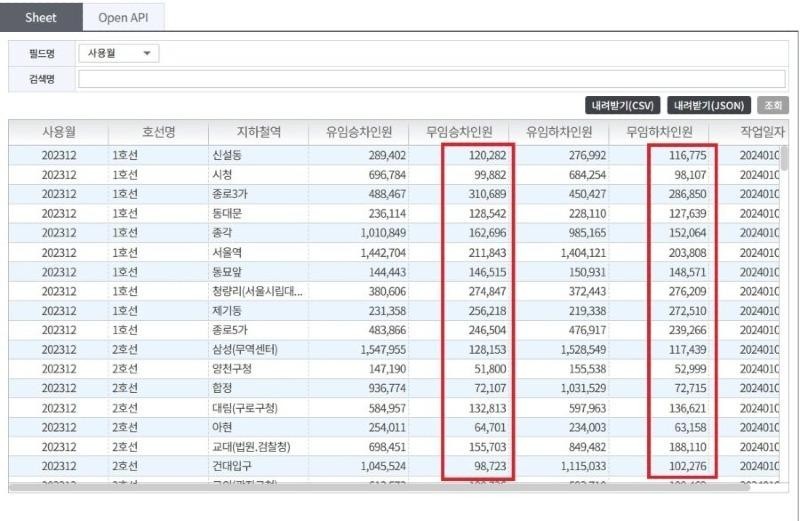Click the 검색명 search input field
Screen dimensions: 800x521
point(430,79)
